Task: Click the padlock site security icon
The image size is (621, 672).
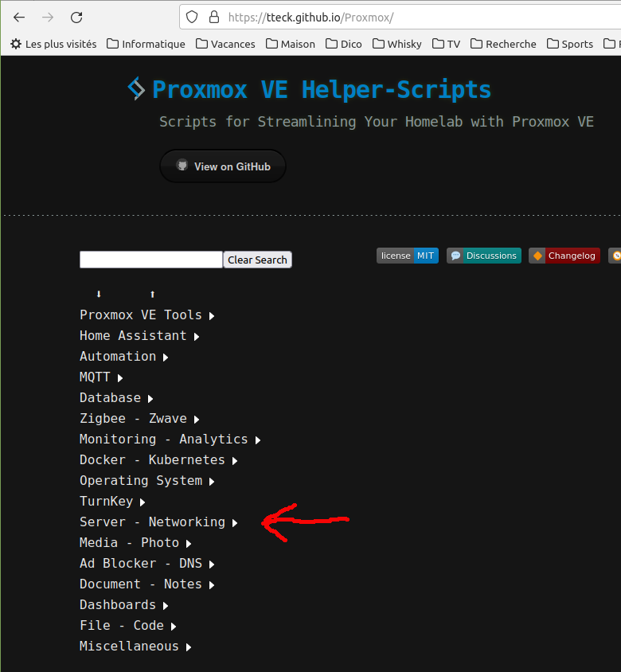Action: [214, 18]
